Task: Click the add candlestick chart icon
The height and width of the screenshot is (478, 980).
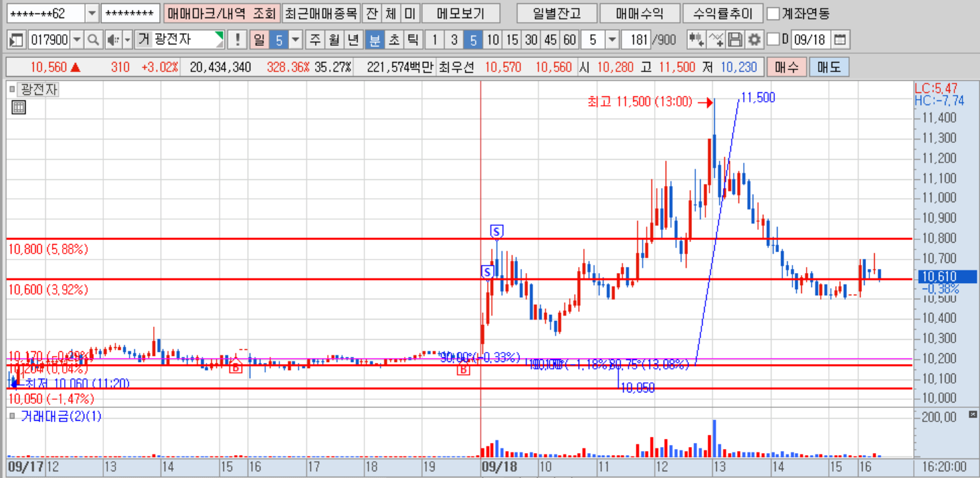Action: click(x=695, y=40)
